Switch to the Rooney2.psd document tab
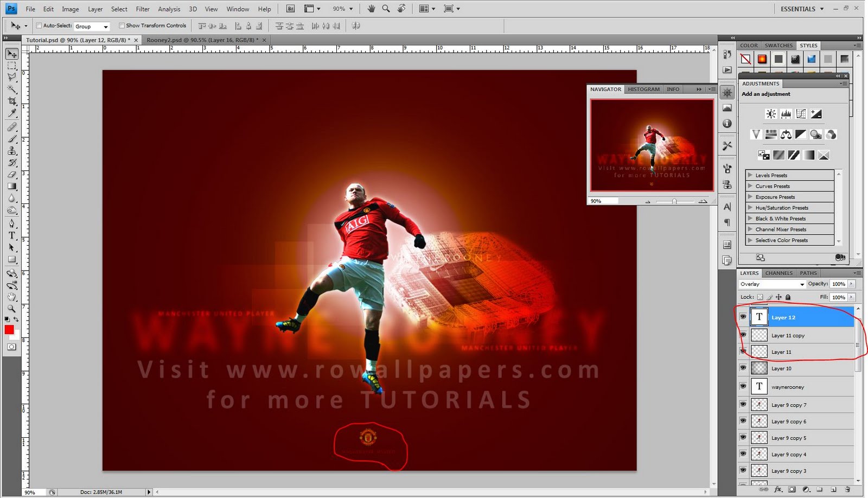 click(202, 40)
